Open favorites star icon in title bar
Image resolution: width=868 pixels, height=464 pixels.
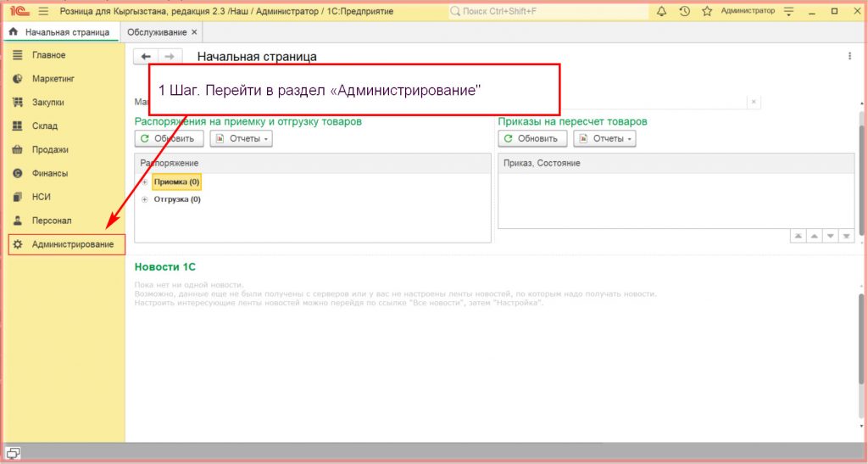pyautogui.click(x=706, y=11)
